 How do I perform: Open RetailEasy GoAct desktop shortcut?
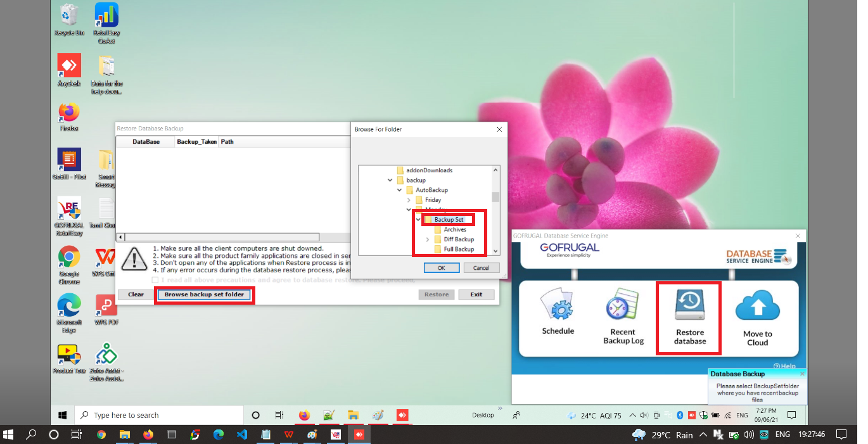click(106, 23)
